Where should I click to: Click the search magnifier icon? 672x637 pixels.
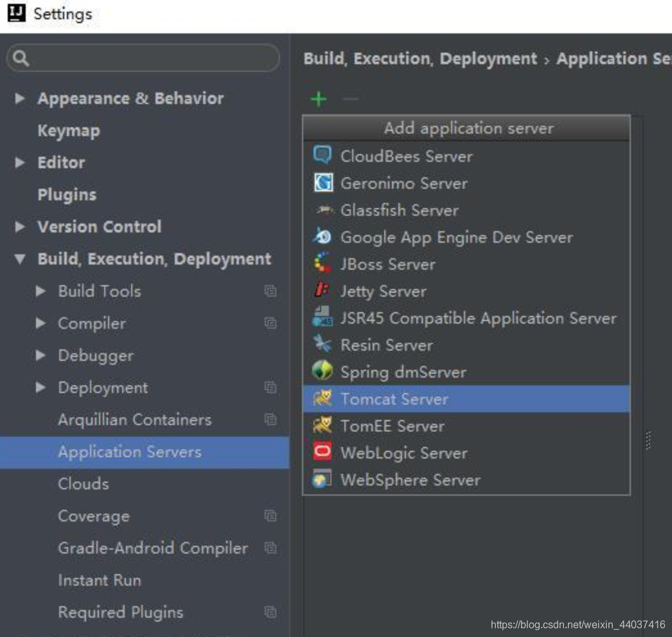pyautogui.click(x=21, y=58)
